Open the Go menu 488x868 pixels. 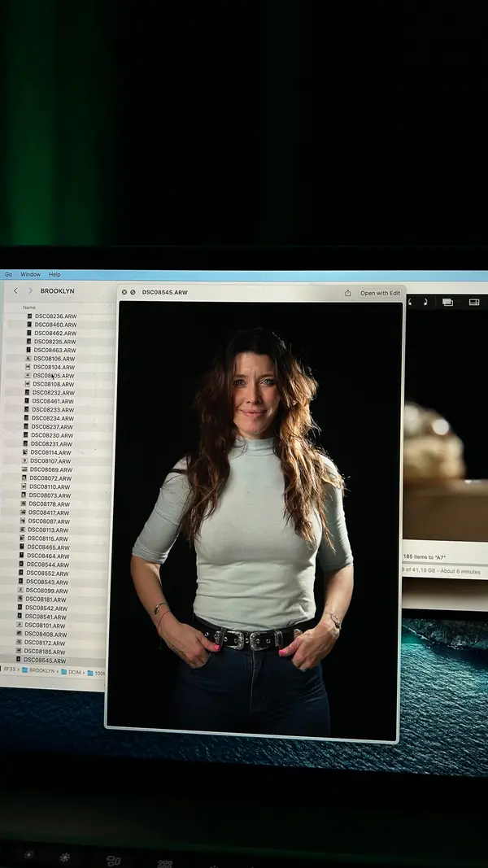[x=8, y=274]
